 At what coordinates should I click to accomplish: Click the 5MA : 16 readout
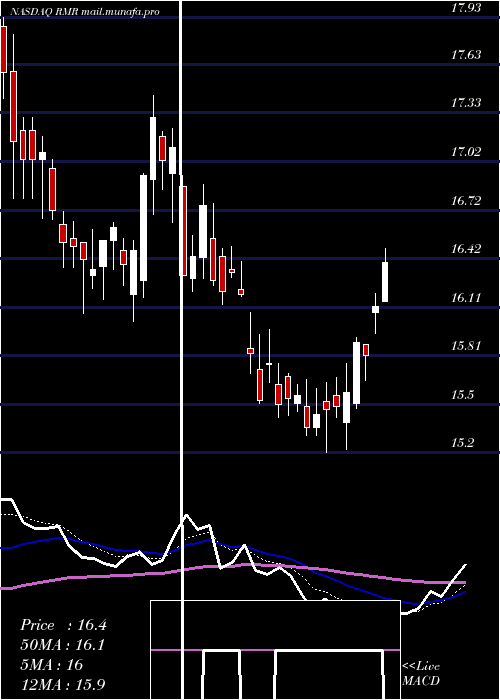point(52,665)
